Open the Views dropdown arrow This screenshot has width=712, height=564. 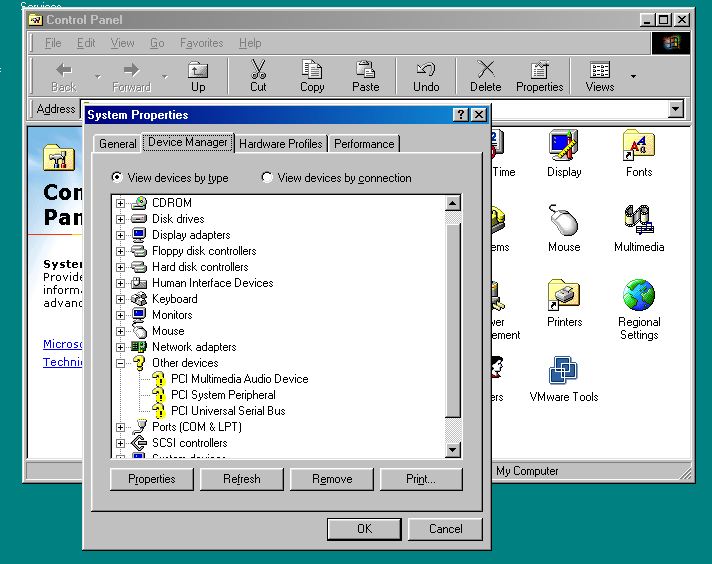[633, 76]
